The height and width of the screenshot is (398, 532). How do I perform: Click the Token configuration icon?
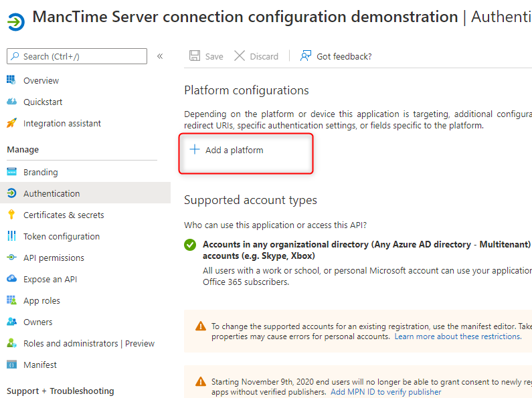[11, 236]
